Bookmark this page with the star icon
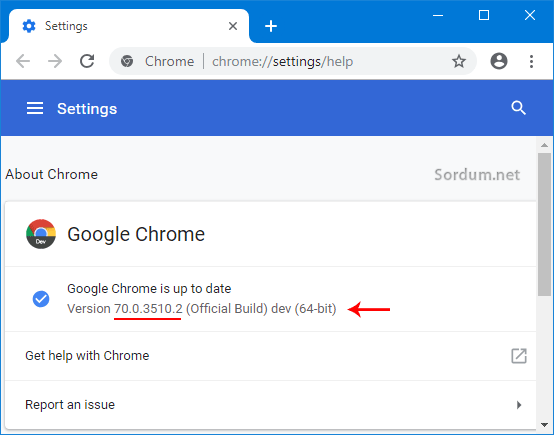Image resolution: width=554 pixels, height=435 pixels. click(x=459, y=61)
